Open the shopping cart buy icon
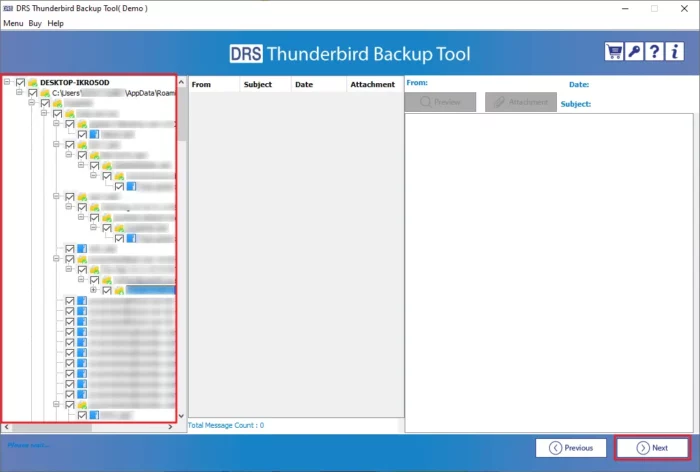700x472 pixels. pyautogui.click(x=614, y=52)
